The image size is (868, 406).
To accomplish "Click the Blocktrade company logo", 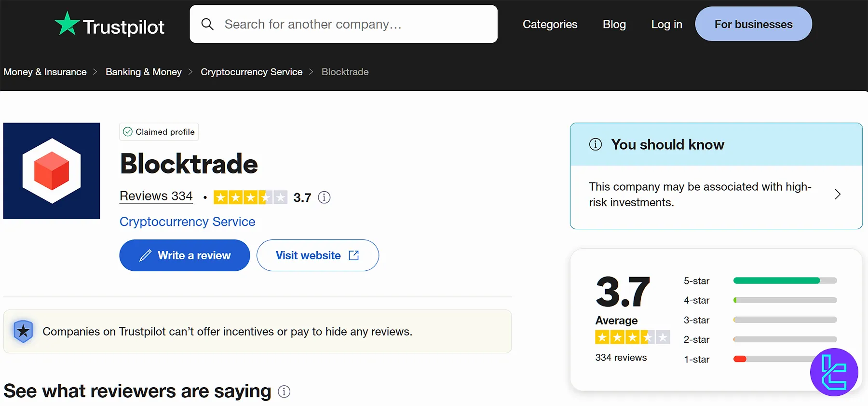I will (x=52, y=171).
